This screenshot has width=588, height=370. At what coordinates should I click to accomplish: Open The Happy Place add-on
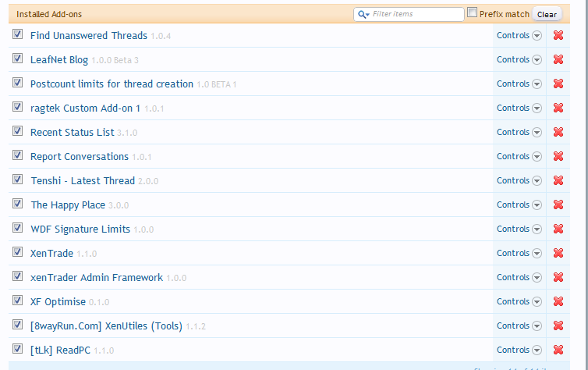click(68, 205)
